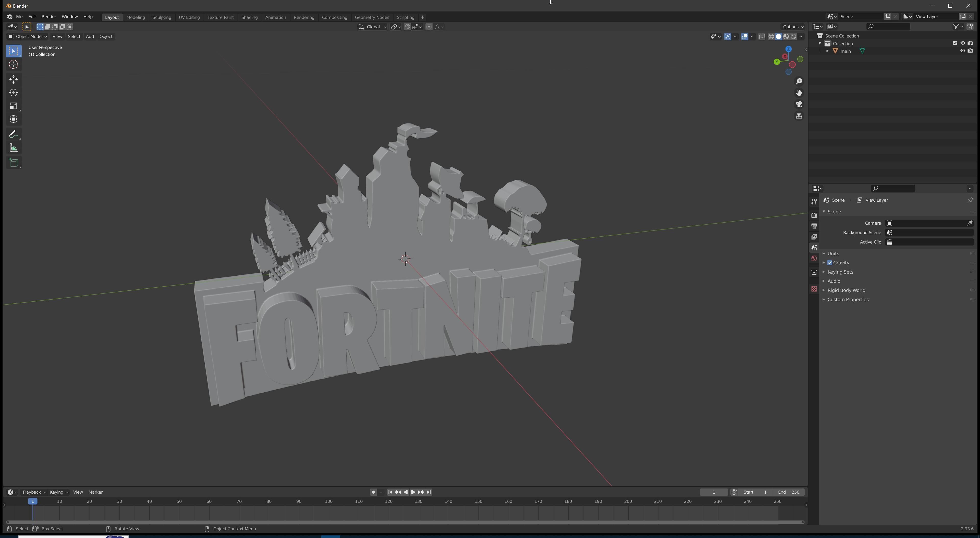Open the Object Mode dropdown
The image size is (980, 538).
coord(27,36)
